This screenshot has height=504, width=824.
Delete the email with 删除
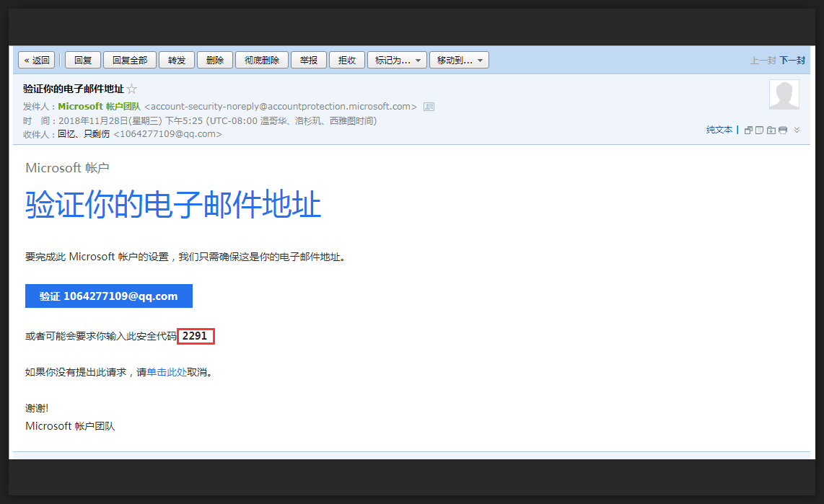(215, 61)
